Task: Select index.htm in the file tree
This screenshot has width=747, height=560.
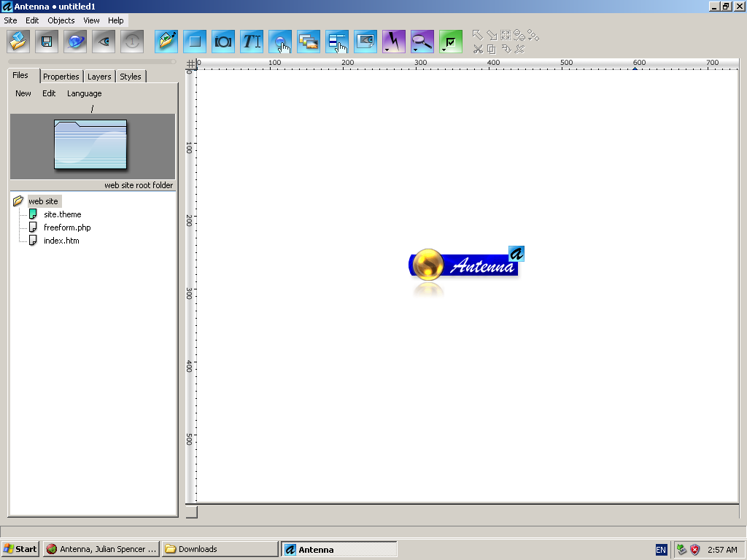Action: coord(61,241)
